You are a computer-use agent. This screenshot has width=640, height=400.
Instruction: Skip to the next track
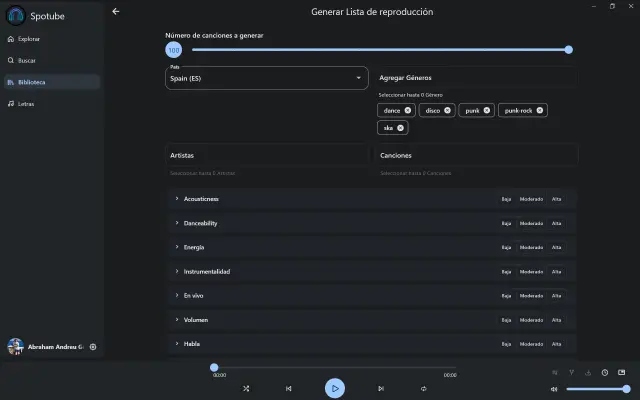coord(381,388)
